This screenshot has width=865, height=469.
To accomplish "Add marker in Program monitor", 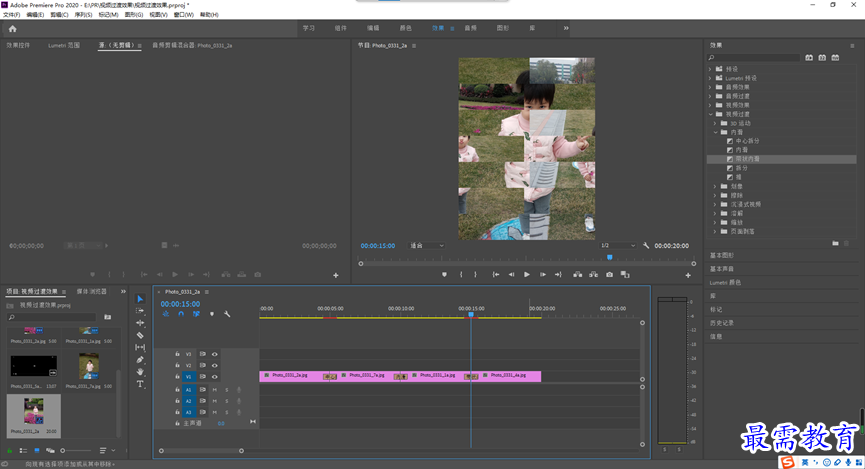I will (444, 274).
